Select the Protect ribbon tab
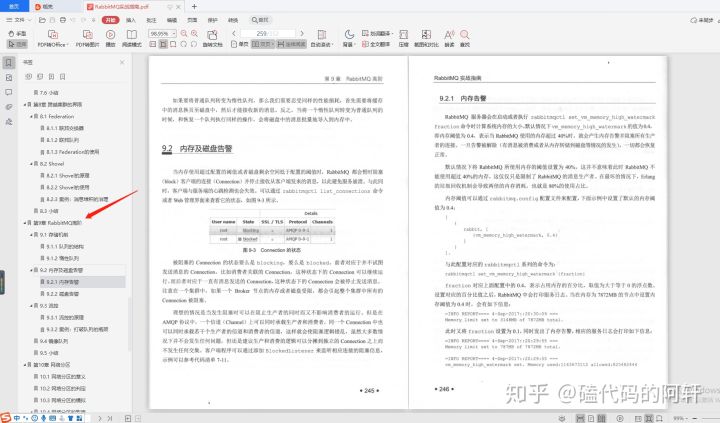Screen dimensions: 720x423 213,20
